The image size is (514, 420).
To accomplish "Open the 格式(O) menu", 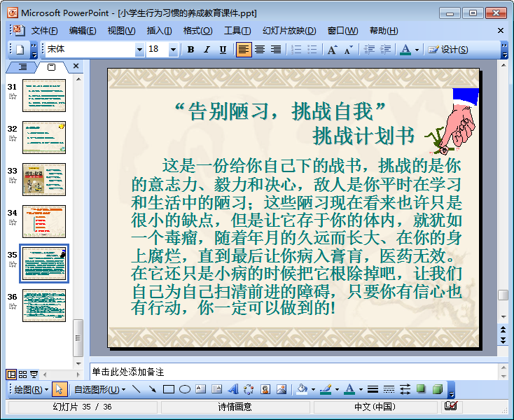I will tap(197, 31).
